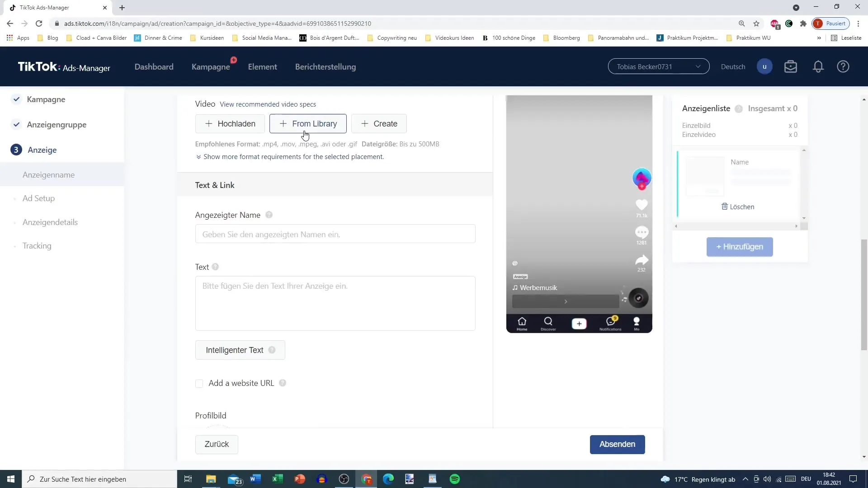Click the Create video button
The image size is (868, 488).
point(379,124)
